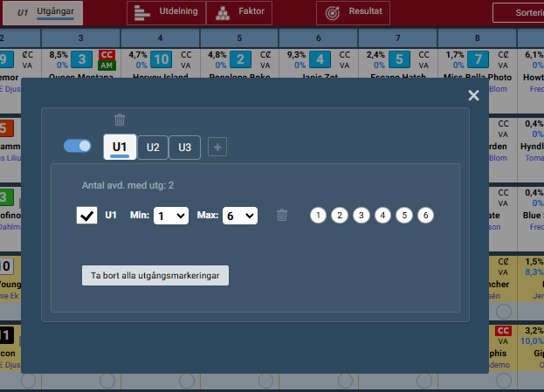Turn off the blue toggle switch
The height and width of the screenshot is (392, 544).
[x=78, y=146]
